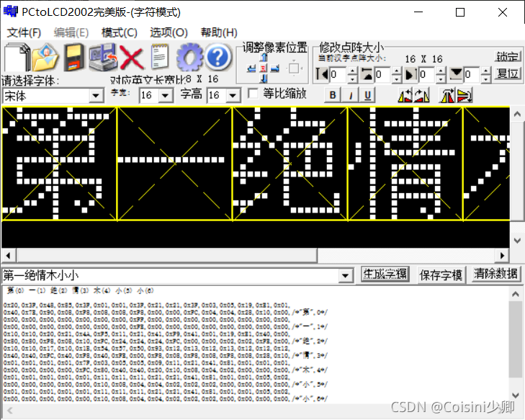Click the glyph canvas scroll-down arrow
The width and height of the screenshot is (525, 420).
coord(517,241)
